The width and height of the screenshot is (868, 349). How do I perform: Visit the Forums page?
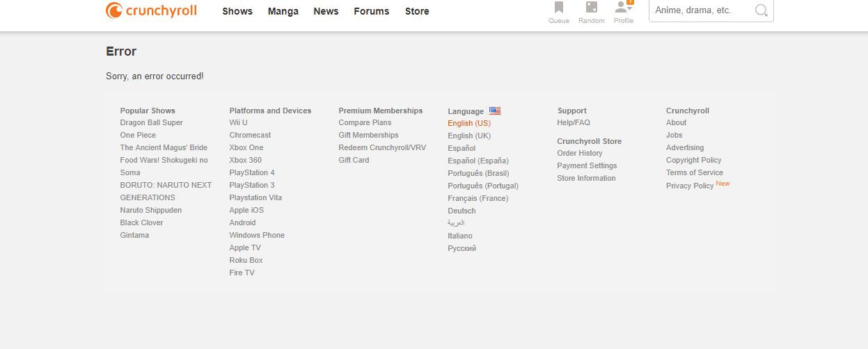click(372, 11)
